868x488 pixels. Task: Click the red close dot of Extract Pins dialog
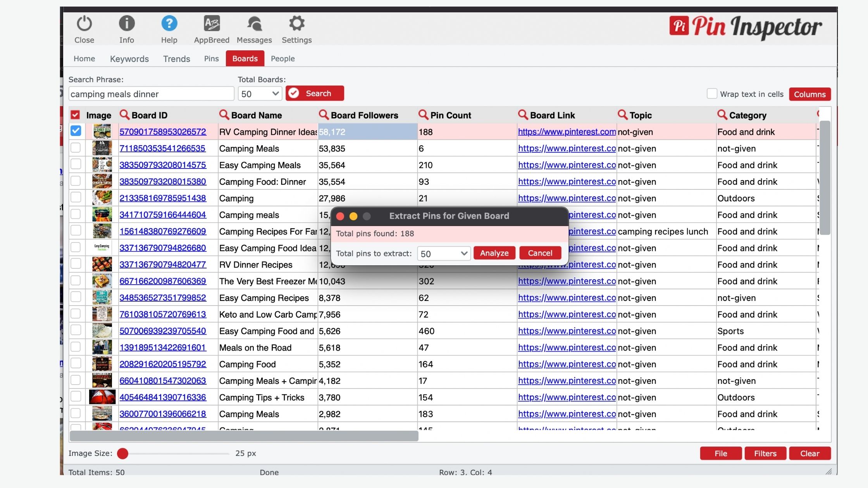(x=340, y=216)
